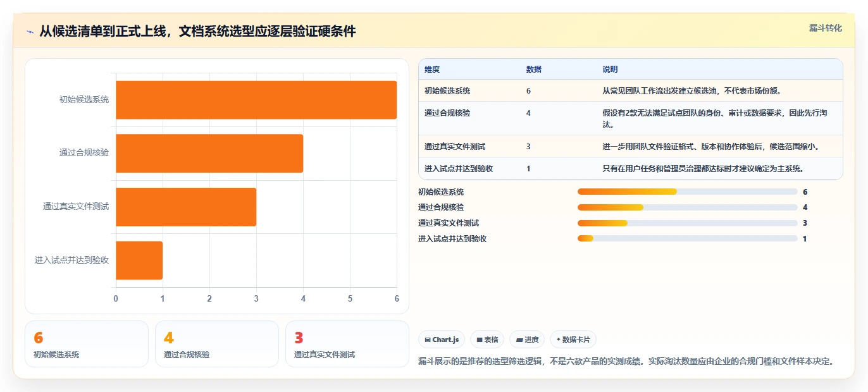This screenshot has height=392, width=868.
Task: Click the 进度 chip
Action: 527,340
